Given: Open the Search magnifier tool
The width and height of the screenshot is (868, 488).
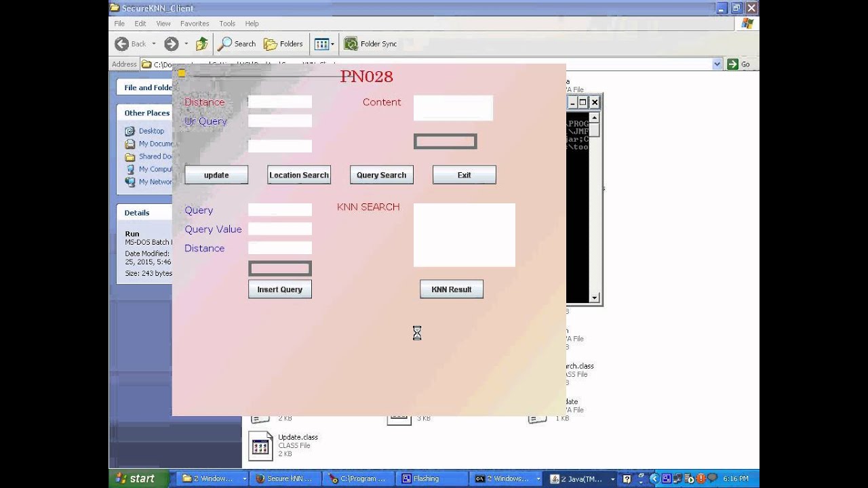Looking at the screenshot, I should [x=224, y=44].
